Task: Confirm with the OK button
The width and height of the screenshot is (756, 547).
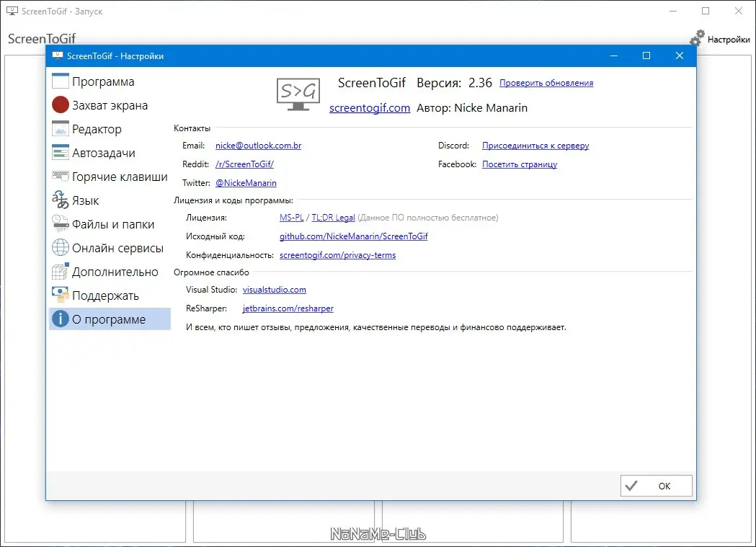Action: click(x=657, y=486)
